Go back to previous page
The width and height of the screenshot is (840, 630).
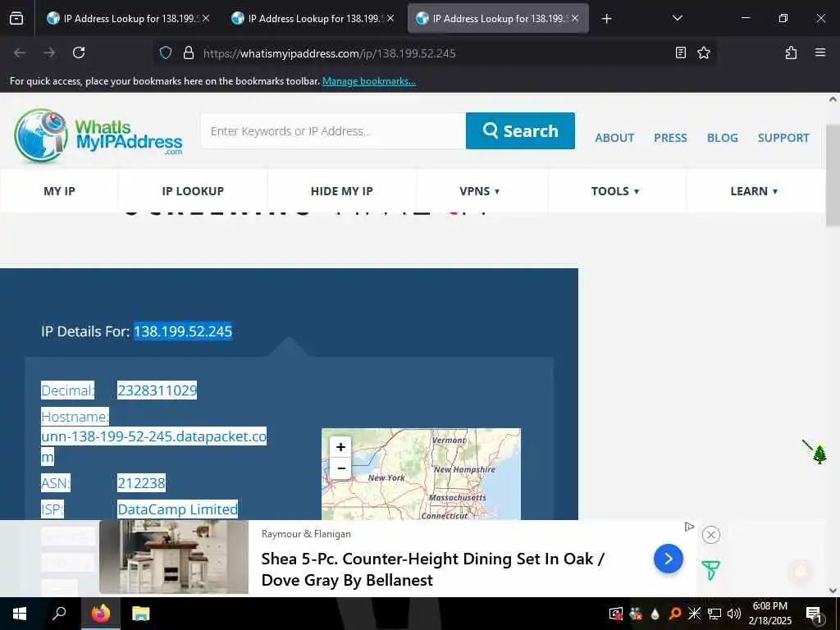pyautogui.click(x=20, y=52)
